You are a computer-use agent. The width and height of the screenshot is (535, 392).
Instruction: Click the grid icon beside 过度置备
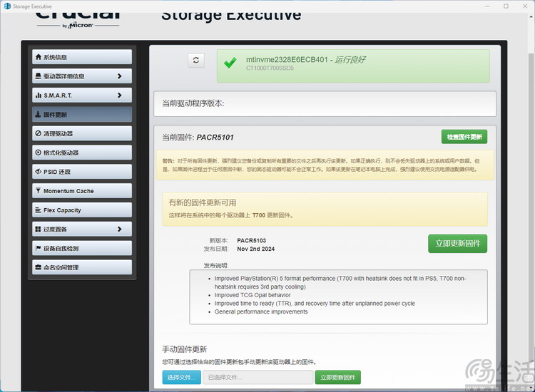pyautogui.click(x=39, y=229)
